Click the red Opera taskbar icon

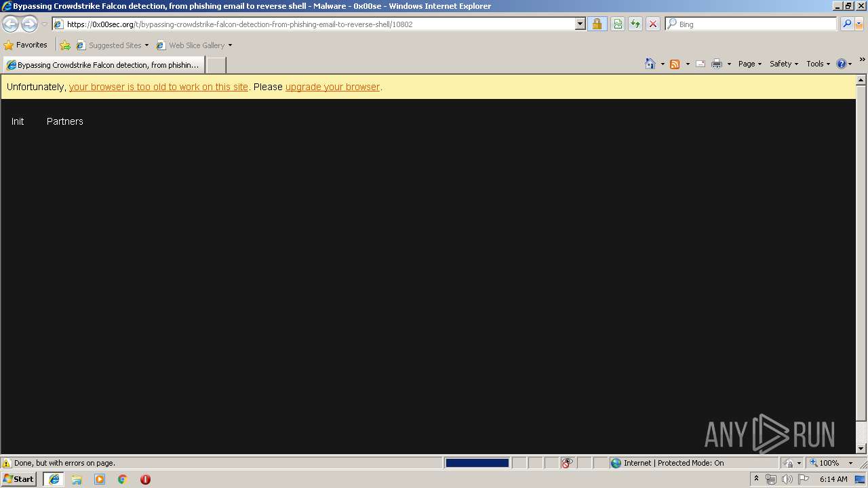pos(145,479)
